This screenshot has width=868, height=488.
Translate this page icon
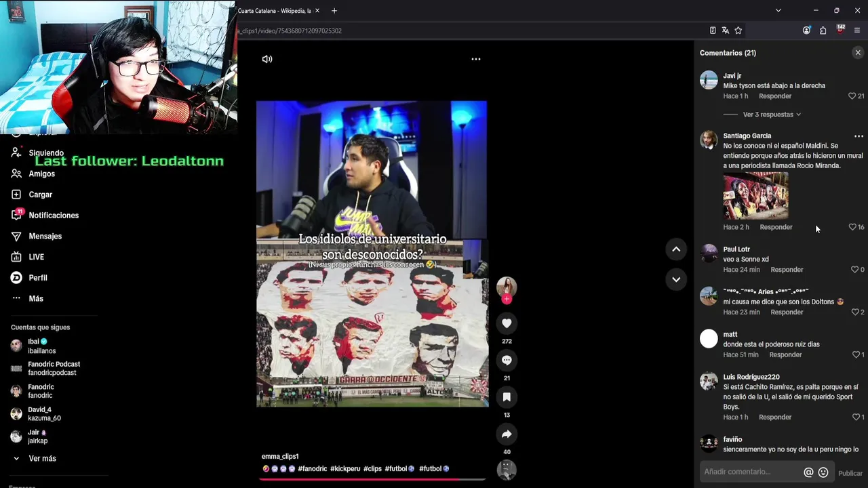coord(726,30)
